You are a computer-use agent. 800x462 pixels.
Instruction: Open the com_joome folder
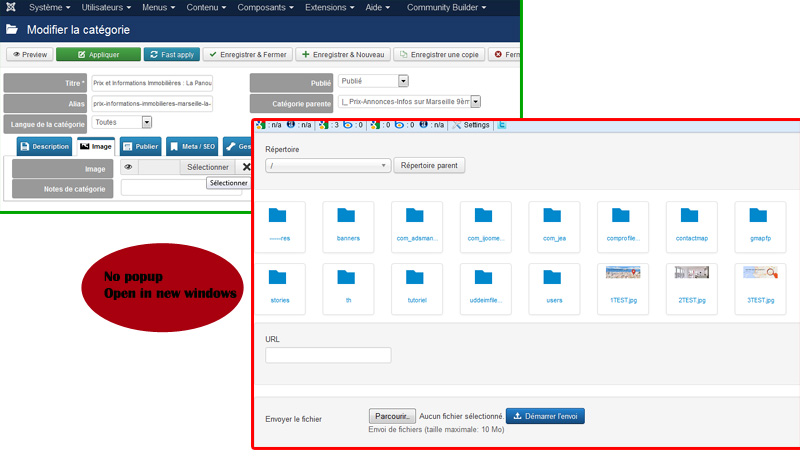coord(485,227)
